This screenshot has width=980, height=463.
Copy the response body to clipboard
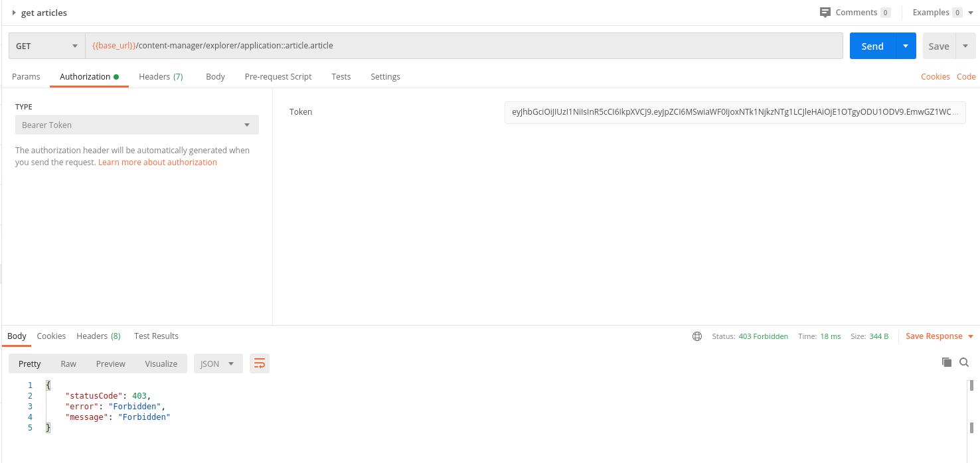click(947, 362)
